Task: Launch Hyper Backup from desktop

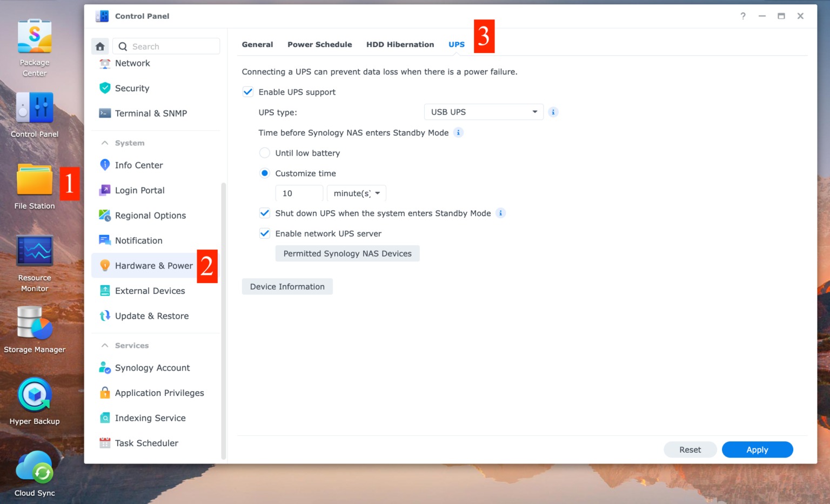Action: [x=35, y=395]
